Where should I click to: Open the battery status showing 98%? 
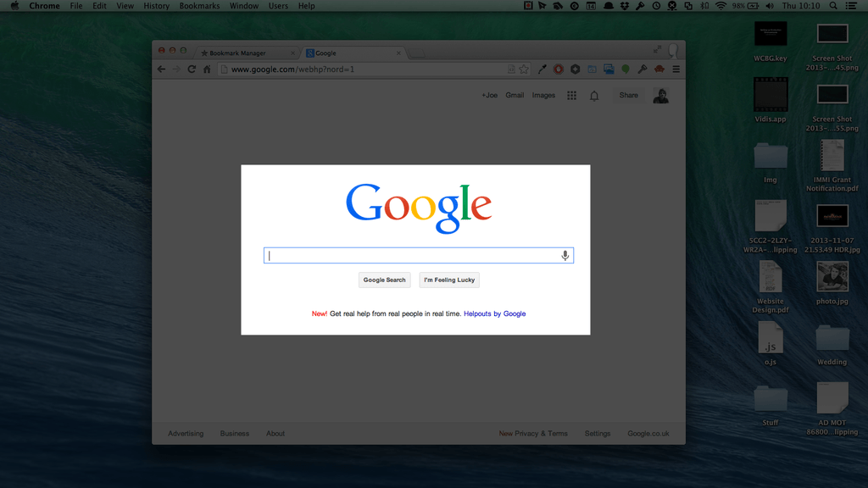pyautogui.click(x=745, y=6)
